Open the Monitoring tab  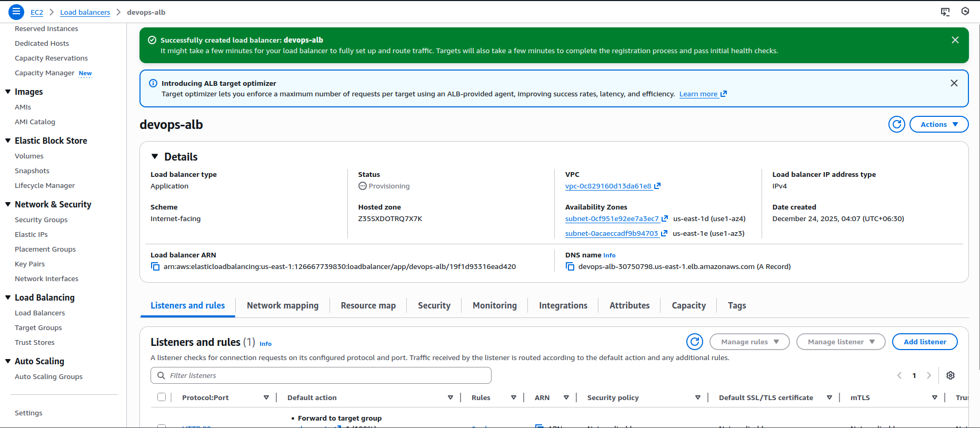[x=495, y=305]
